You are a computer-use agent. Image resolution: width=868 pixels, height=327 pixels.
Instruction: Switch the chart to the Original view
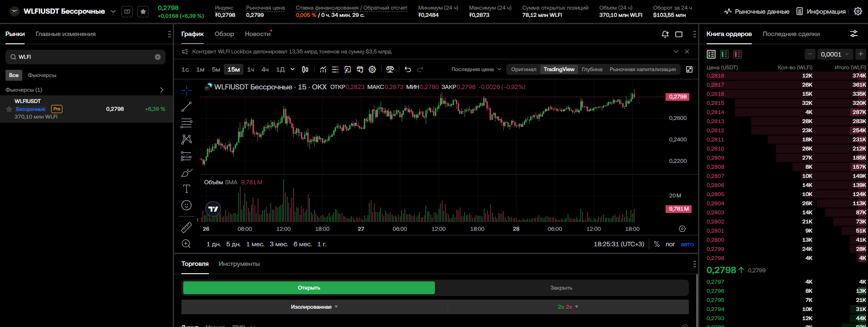point(523,69)
